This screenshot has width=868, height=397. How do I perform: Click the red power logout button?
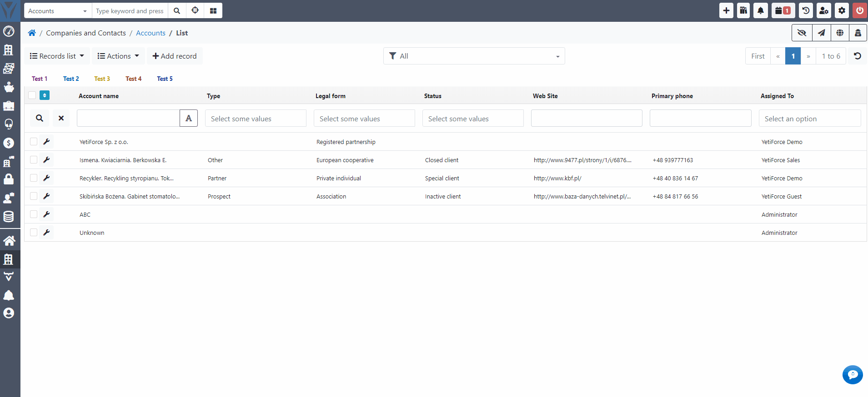tap(860, 10)
